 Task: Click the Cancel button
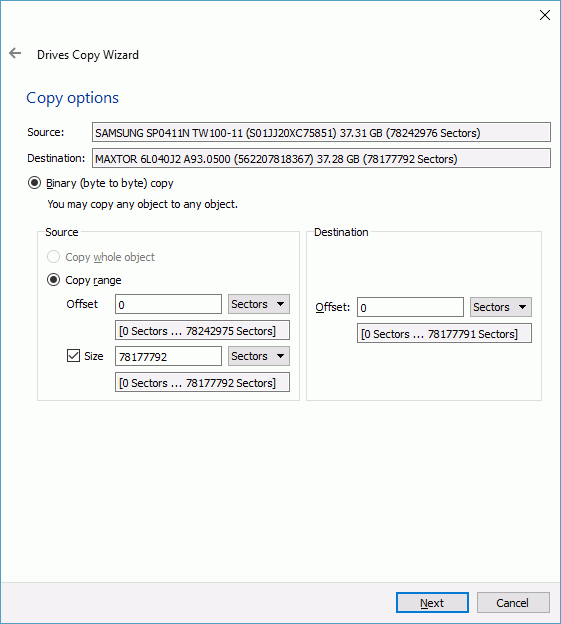tap(513, 603)
